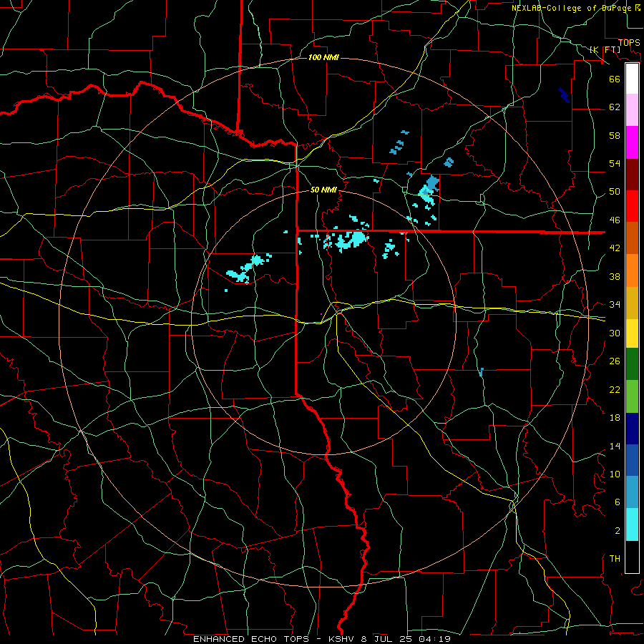Click the '100 NMI' range ring label
The width and height of the screenshot is (644, 644).
point(323,57)
